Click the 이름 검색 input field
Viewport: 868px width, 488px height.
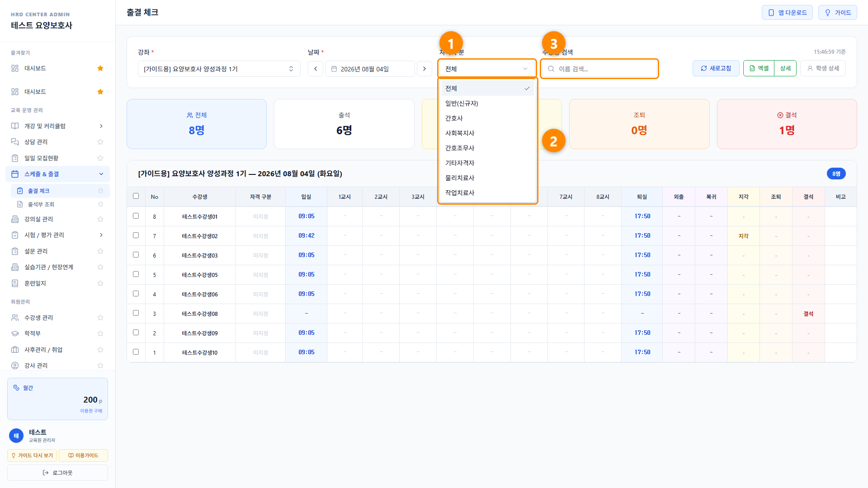pos(599,69)
